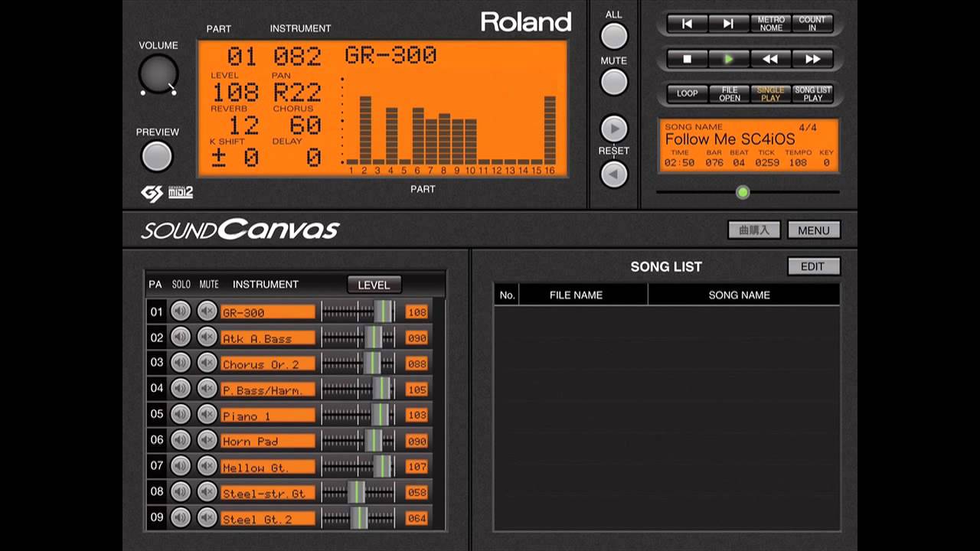980x551 pixels.
Task: Click the PAN value R22 on display
Action: pyautogui.click(x=296, y=93)
